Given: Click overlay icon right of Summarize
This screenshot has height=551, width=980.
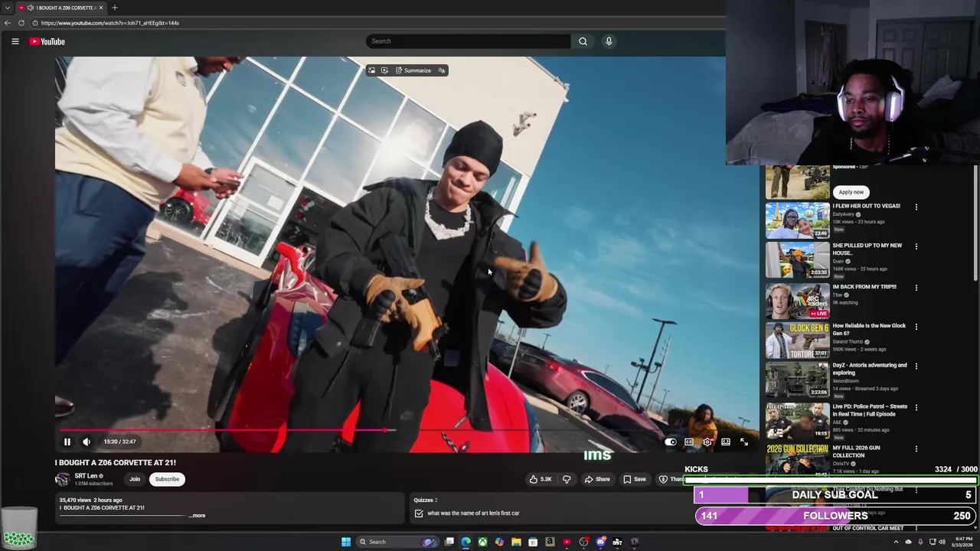Looking at the screenshot, I should tap(441, 70).
